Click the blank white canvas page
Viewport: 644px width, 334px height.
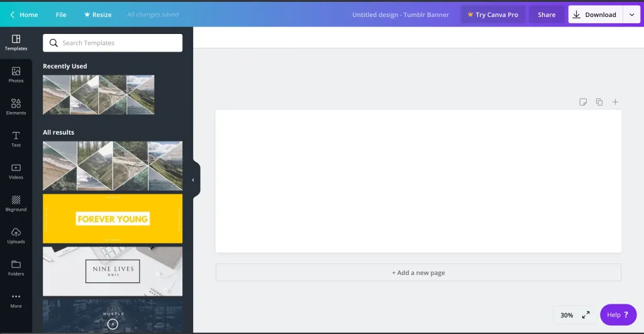pos(418,181)
